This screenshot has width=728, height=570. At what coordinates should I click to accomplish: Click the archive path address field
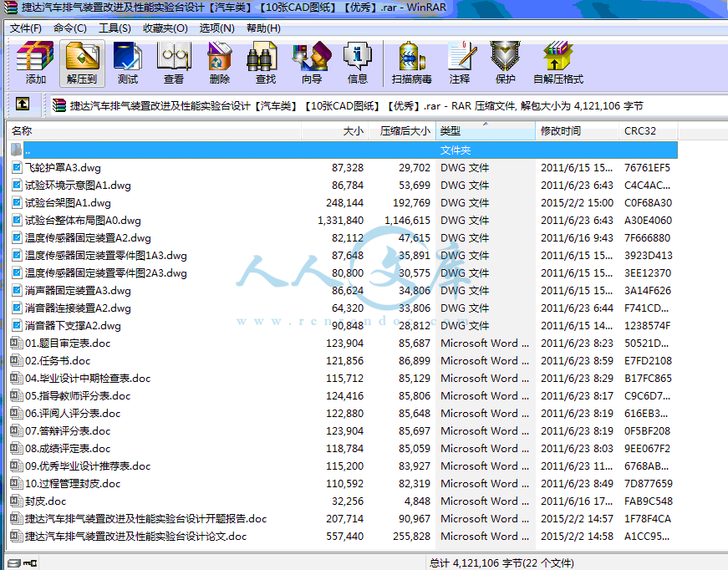(388, 106)
